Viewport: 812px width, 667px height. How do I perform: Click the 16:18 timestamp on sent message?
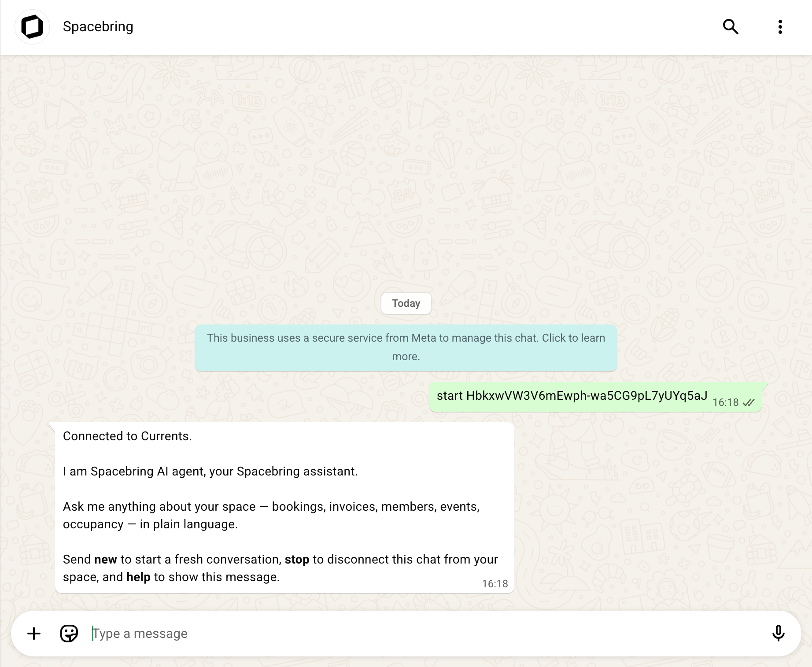(x=725, y=402)
